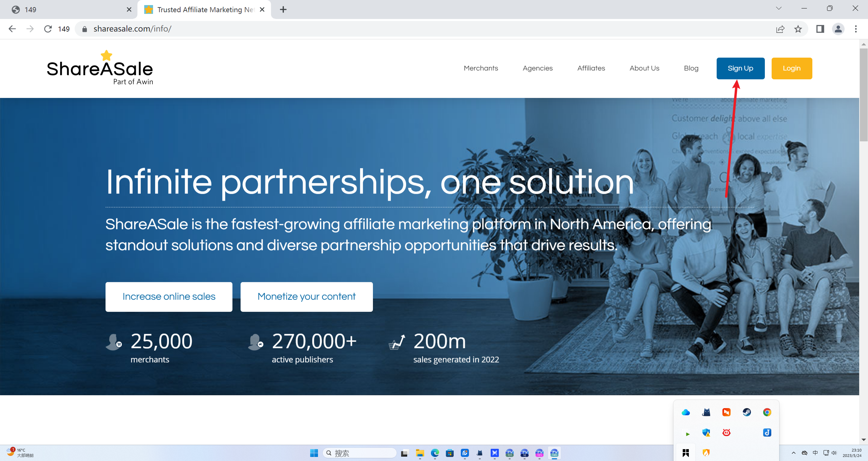The height and width of the screenshot is (461, 868).
Task: Open Chrome profile avatar icon
Action: [838, 29]
